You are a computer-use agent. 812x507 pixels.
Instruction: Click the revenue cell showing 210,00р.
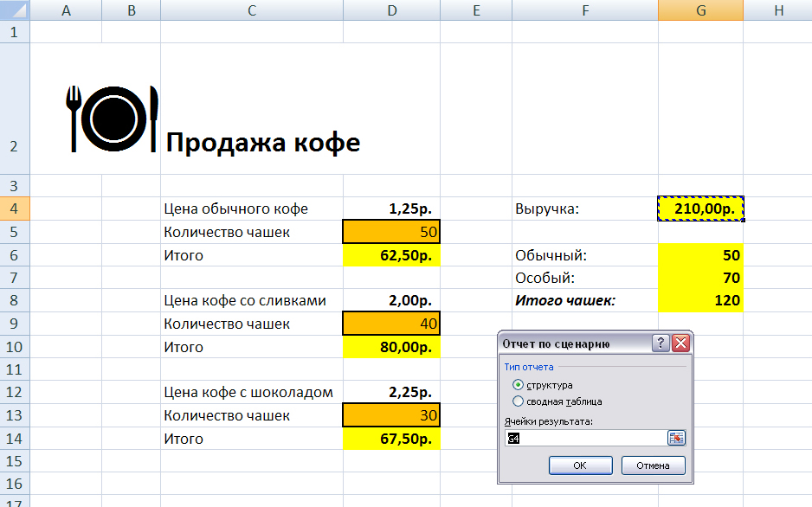[700, 209]
